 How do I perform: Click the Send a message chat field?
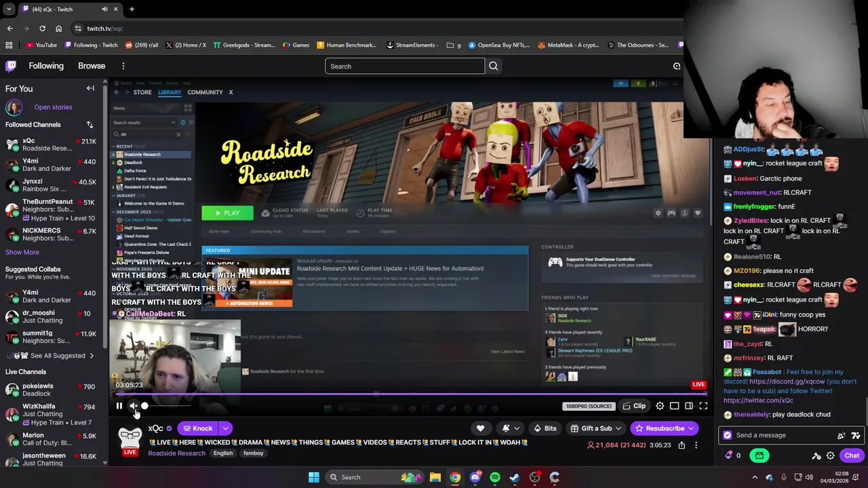[784, 435]
